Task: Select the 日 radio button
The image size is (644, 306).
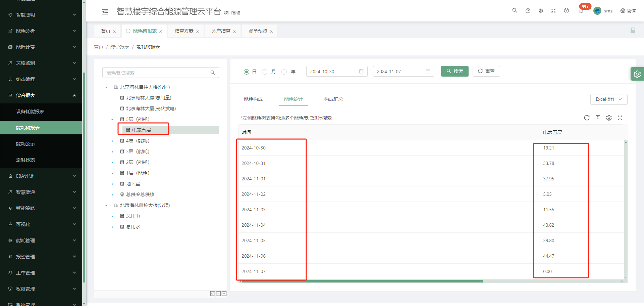Action: pyautogui.click(x=247, y=72)
